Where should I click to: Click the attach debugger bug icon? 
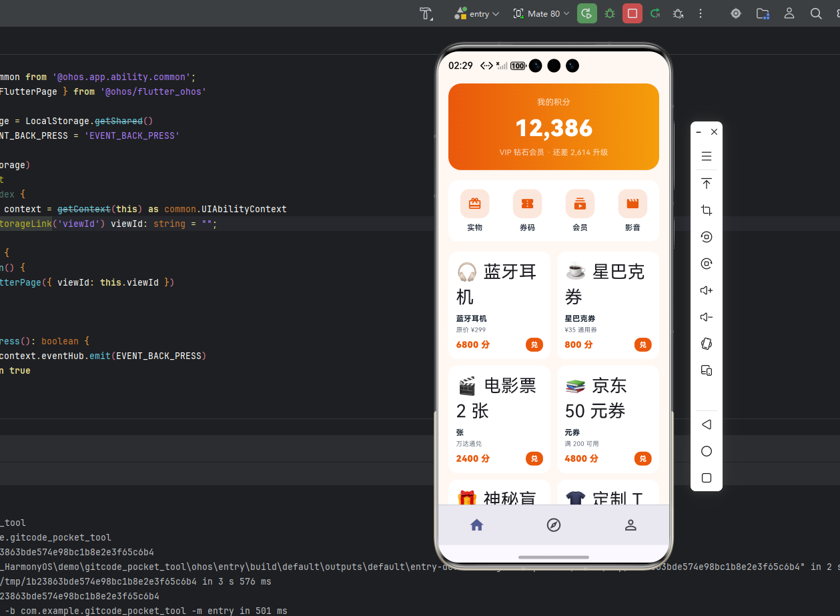pos(678,13)
